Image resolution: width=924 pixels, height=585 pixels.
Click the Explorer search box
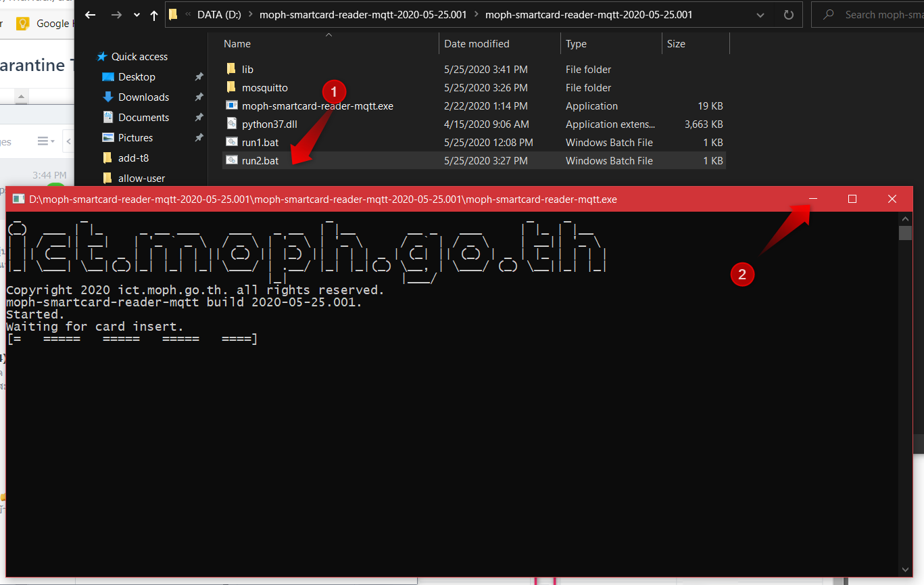point(868,14)
